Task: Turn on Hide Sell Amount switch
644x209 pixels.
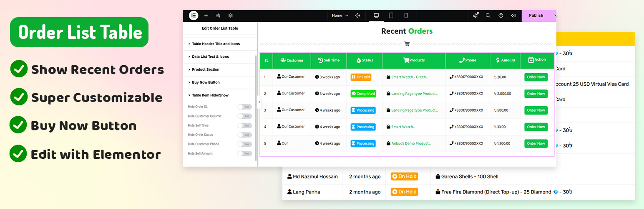Action: tap(244, 153)
